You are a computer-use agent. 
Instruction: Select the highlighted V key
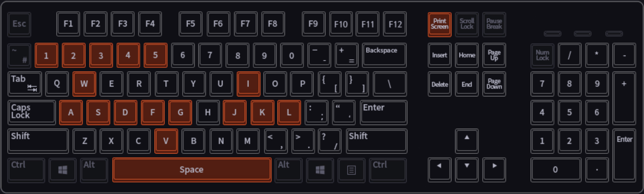click(x=166, y=141)
